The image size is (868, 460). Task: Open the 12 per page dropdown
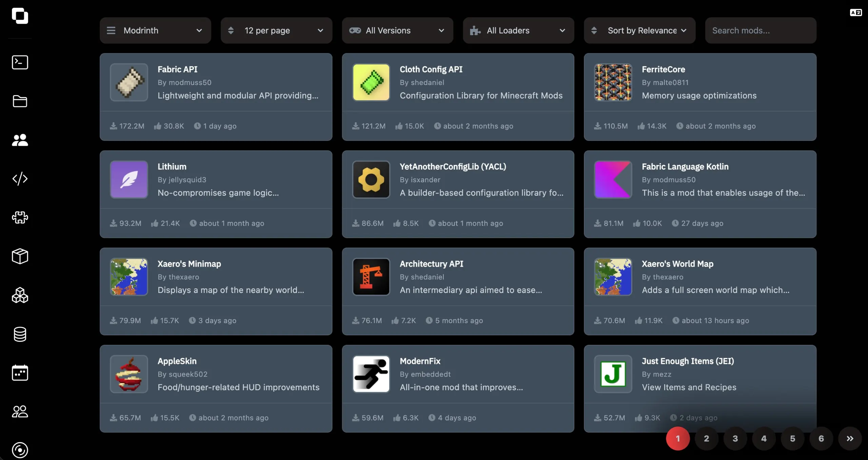pyautogui.click(x=276, y=30)
